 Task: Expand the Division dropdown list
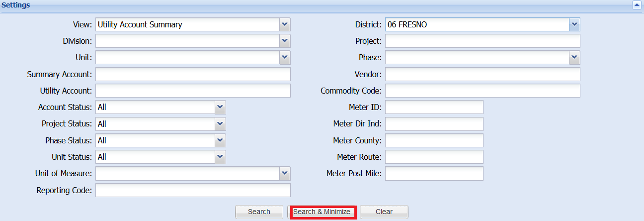(284, 41)
